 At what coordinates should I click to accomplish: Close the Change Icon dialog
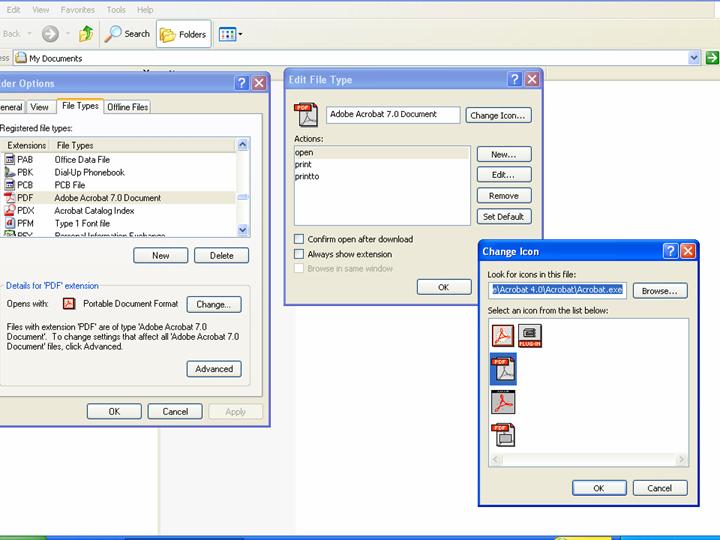tap(688, 251)
